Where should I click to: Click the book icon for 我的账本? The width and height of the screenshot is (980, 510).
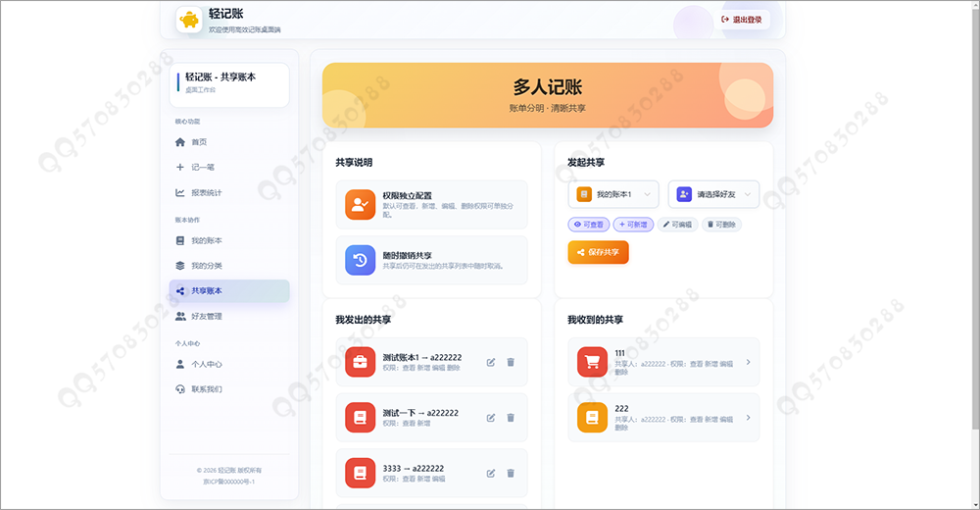click(180, 240)
